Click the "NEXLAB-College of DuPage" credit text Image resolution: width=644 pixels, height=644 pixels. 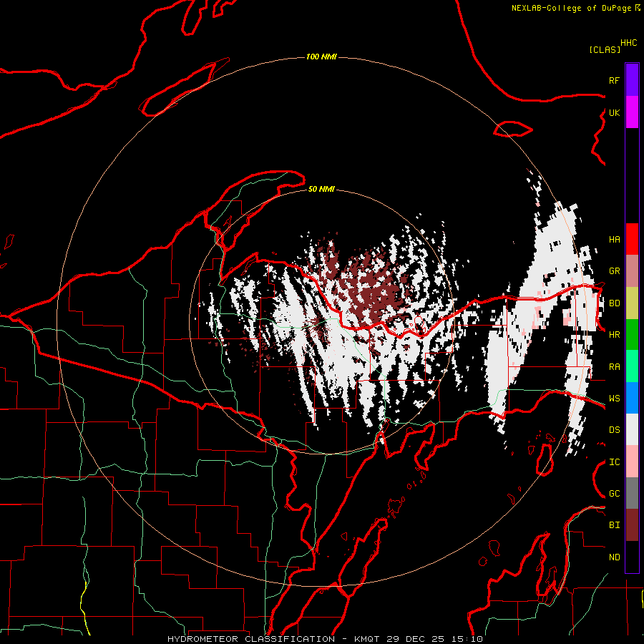point(571,8)
